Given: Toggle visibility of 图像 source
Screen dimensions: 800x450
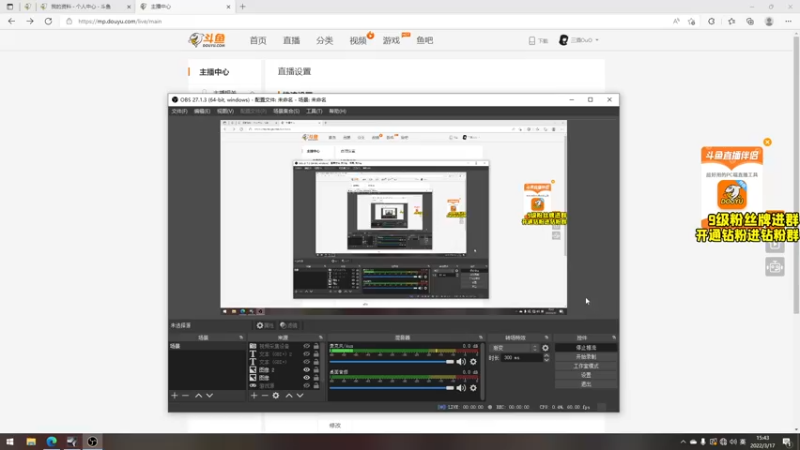Looking at the screenshot, I should 306,378.
